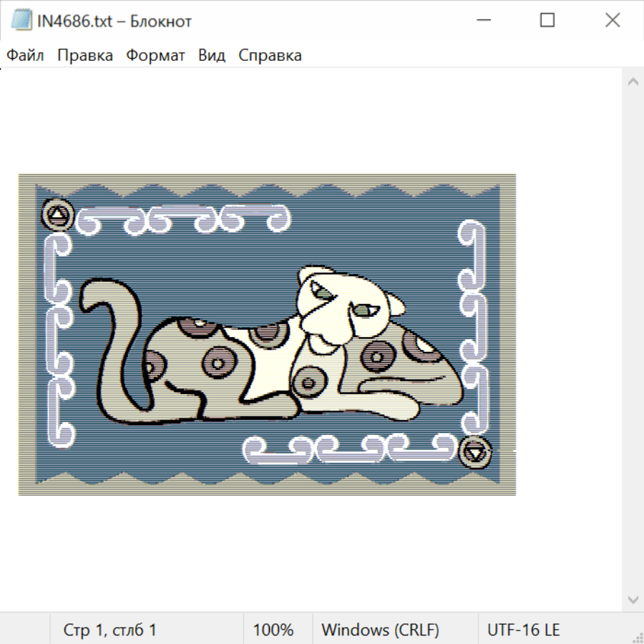Click the Windows (CRLF) status indicator

[x=380, y=630]
